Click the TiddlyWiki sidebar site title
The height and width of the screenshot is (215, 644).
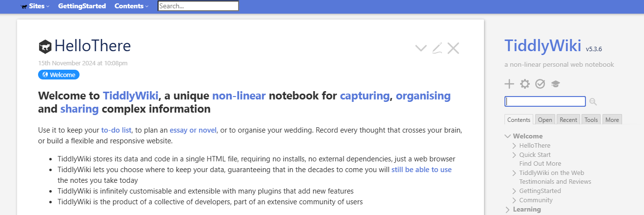click(543, 45)
